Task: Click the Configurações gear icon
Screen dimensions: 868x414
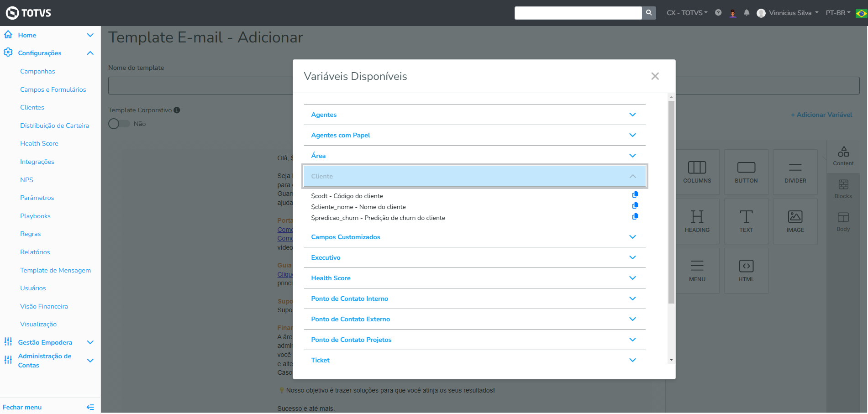Action: 8,52
